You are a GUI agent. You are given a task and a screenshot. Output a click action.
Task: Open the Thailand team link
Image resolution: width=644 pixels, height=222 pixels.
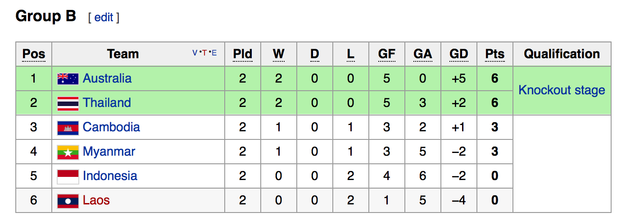tap(107, 103)
